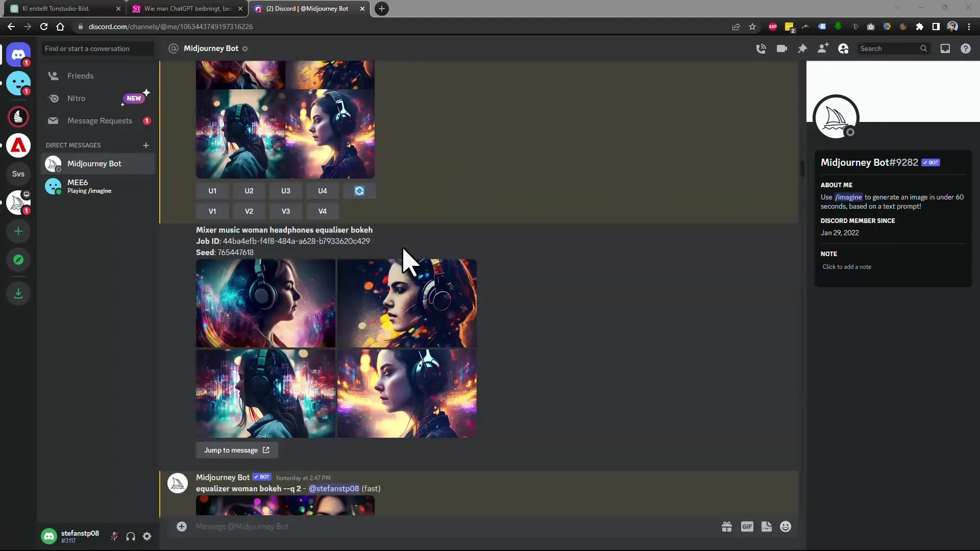The image size is (980, 551).
Task: Click the gift/Nitro icon in toolbar
Action: pyautogui.click(x=727, y=527)
